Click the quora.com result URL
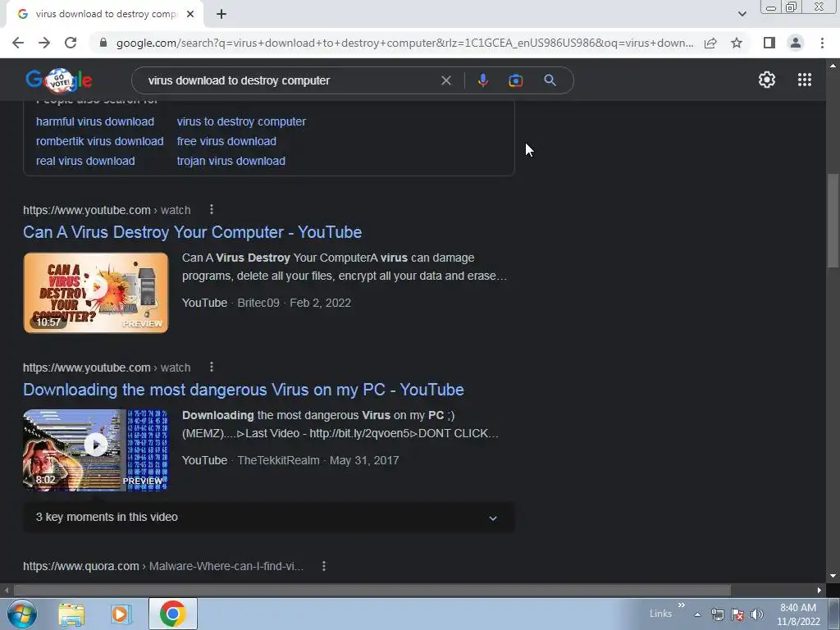The image size is (840, 630). click(x=163, y=566)
